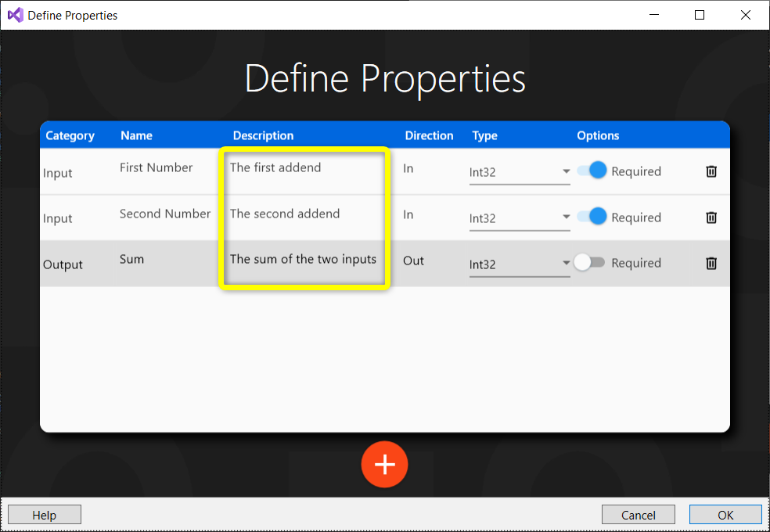This screenshot has width=770, height=532.
Task: Cancel the Define Properties dialog
Action: point(638,514)
